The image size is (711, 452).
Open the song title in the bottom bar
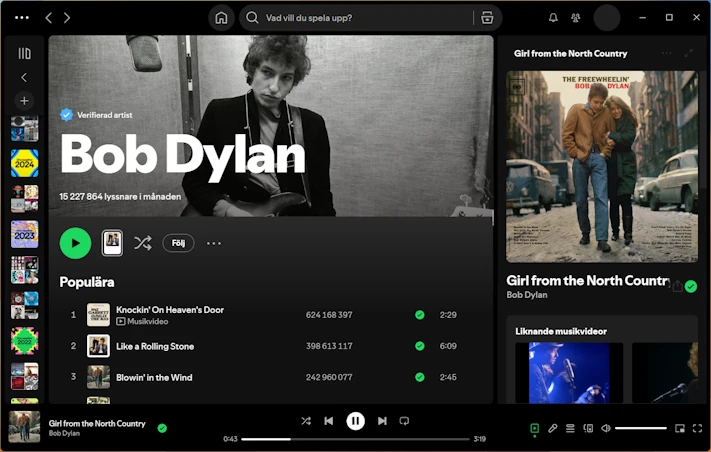coord(97,423)
